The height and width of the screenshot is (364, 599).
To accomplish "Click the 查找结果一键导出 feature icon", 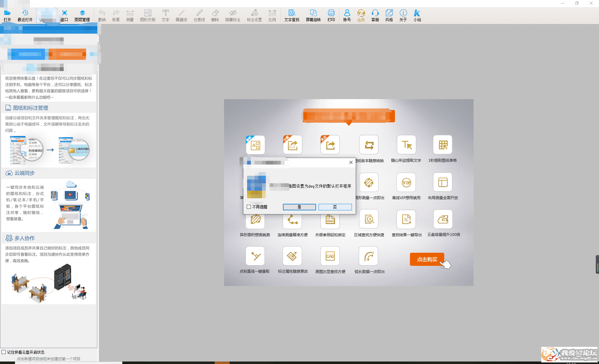I will pos(406,219).
